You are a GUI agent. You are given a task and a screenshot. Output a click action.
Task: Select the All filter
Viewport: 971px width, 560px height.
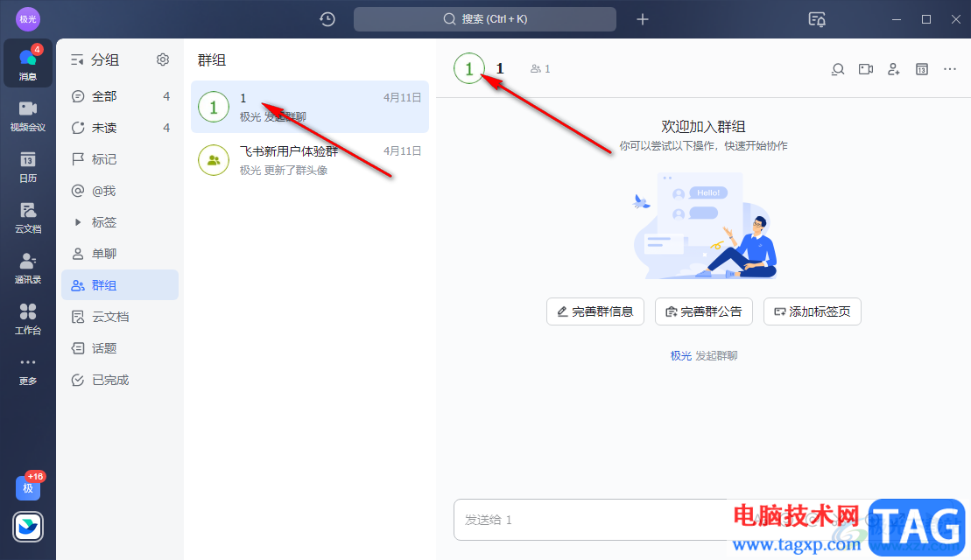point(120,96)
